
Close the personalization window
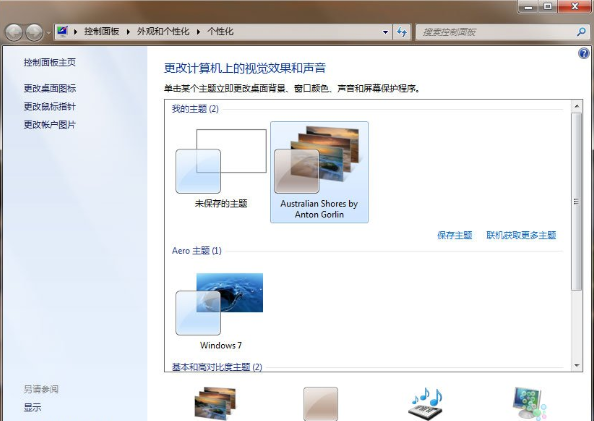574,7
